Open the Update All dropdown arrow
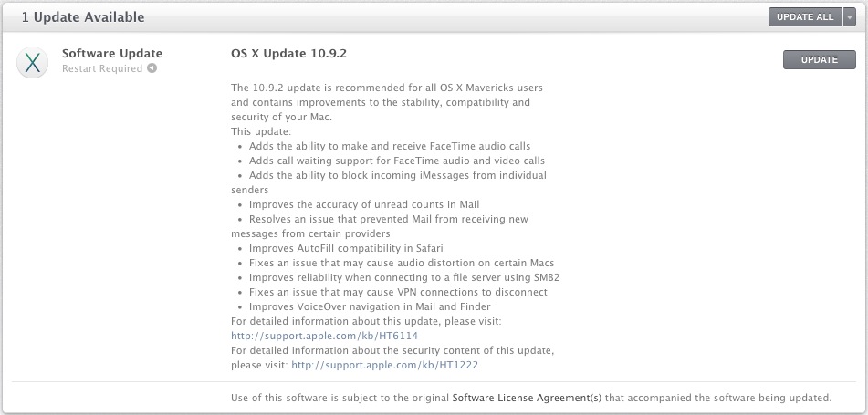 [x=850, y=17]
